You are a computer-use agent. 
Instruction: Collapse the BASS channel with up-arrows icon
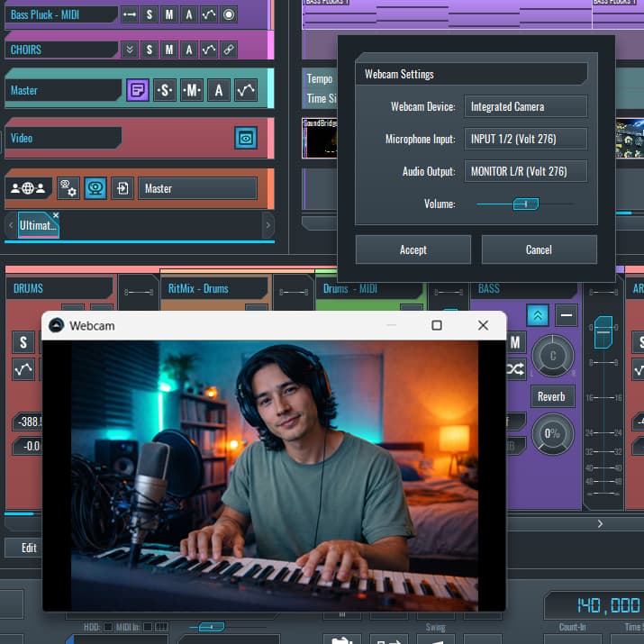(x=538, y=315)
